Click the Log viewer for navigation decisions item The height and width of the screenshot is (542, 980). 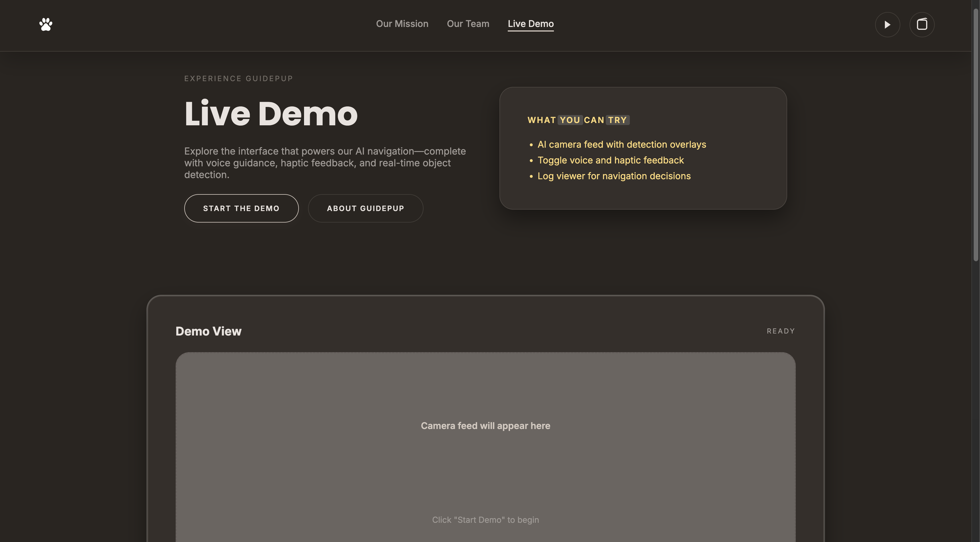point(614,176)
